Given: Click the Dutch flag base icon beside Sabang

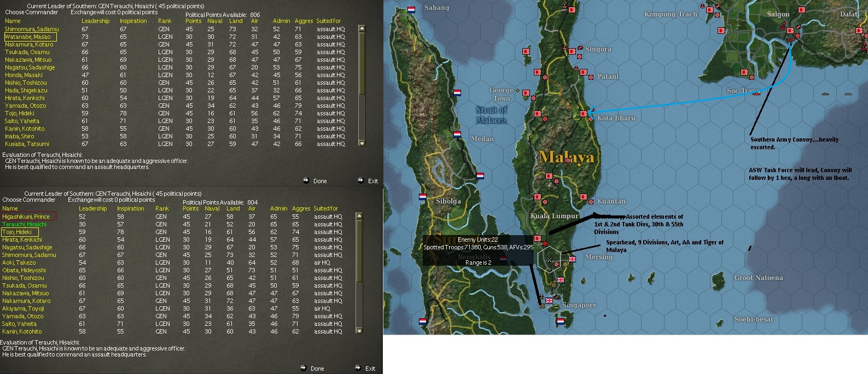Looking at the screenshot, I should (x=412, y=10).
